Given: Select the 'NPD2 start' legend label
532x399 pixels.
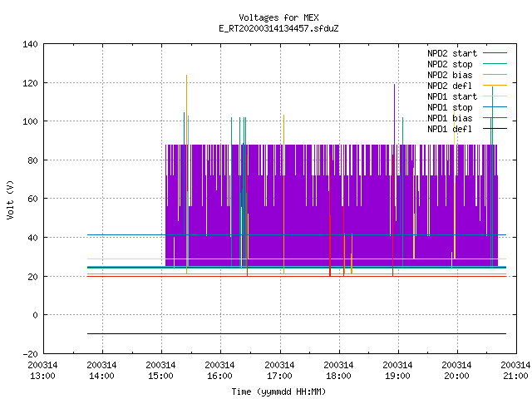Looking at the screenshot, I should [452, 53].
